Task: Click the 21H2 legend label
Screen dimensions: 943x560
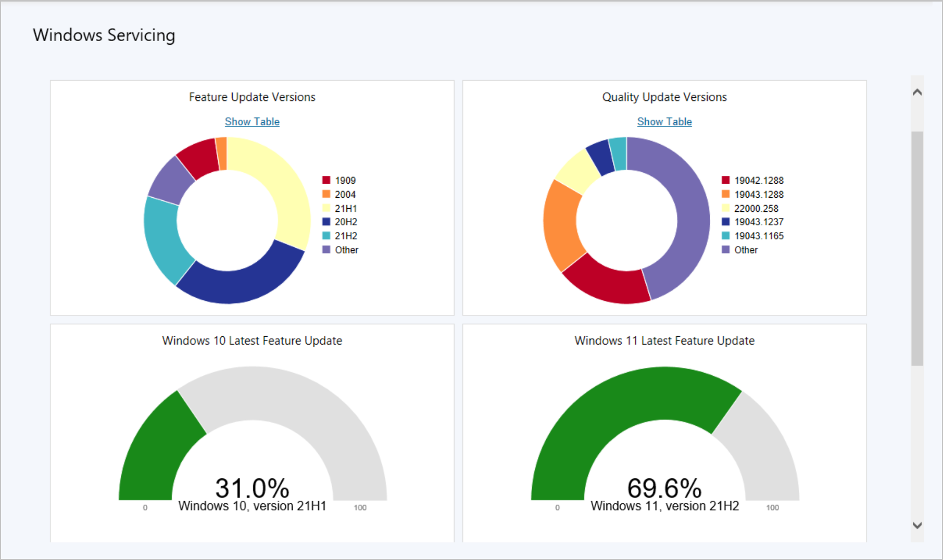Action: (346, 236)
